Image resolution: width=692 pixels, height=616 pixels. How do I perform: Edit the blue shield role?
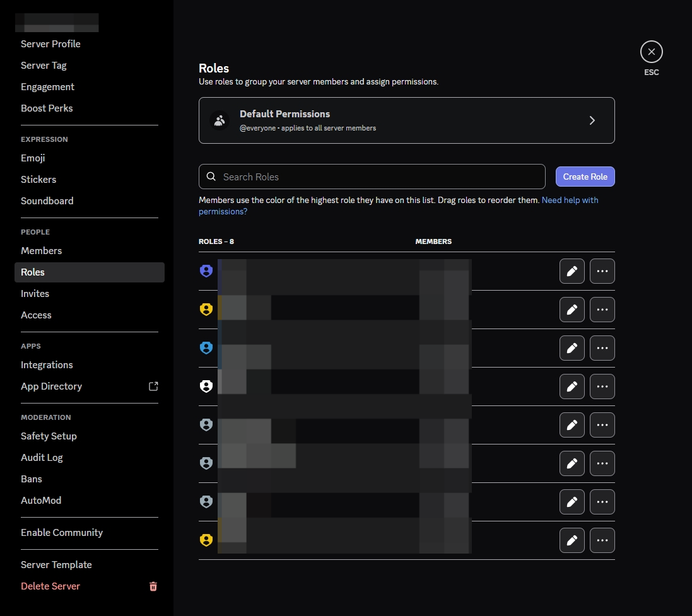(572, 347)
